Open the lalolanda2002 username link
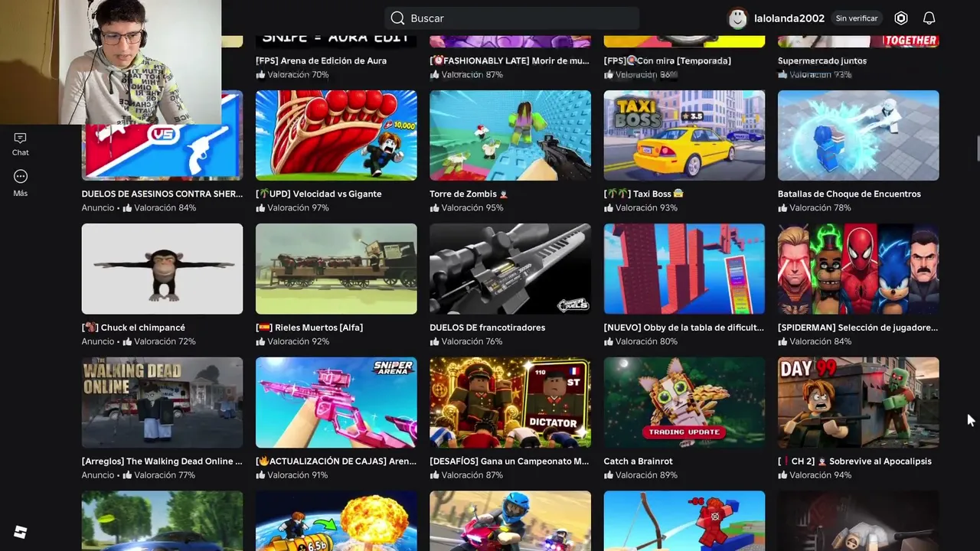This screenshot has width=980, height=551. point(789,18)
